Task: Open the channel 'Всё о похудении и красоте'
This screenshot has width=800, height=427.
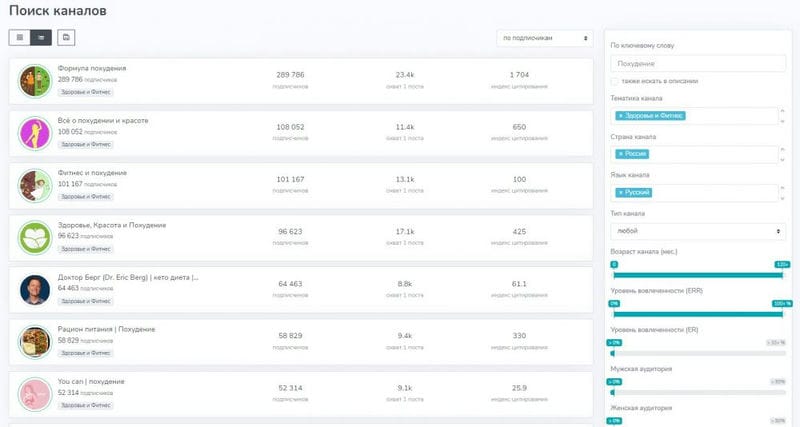Action: pos(103,121)
